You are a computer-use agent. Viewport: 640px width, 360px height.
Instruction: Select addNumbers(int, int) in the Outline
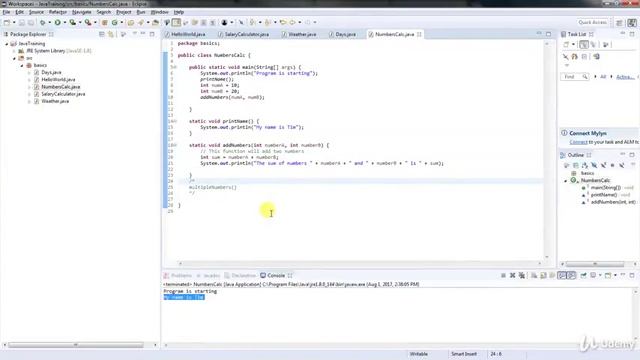(613, 202)
